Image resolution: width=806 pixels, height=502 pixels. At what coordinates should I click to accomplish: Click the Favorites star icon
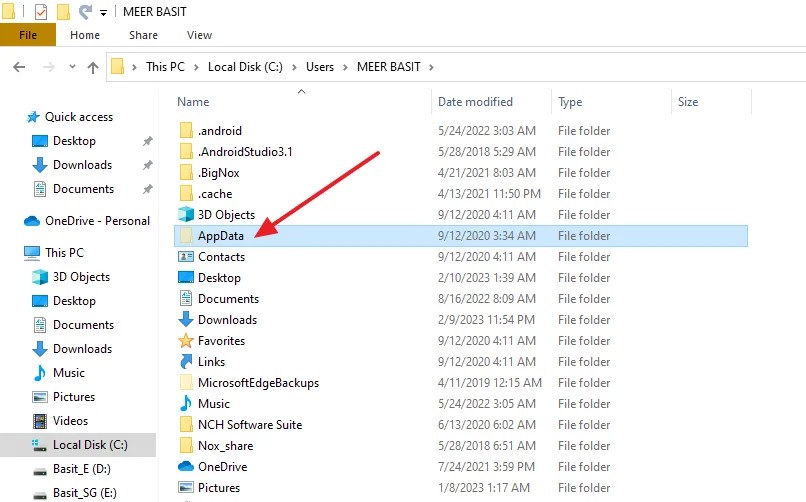186,341
